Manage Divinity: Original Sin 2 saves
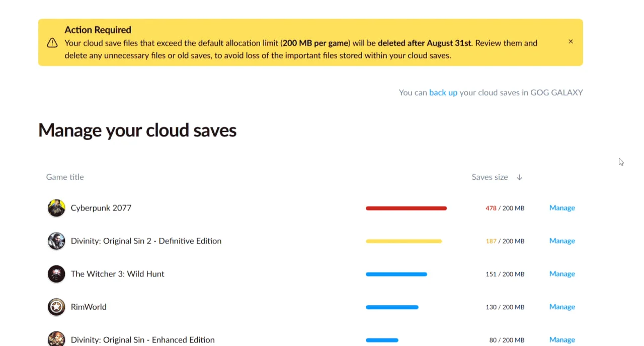This screenshot has width=644, height=346. (562, 241)
